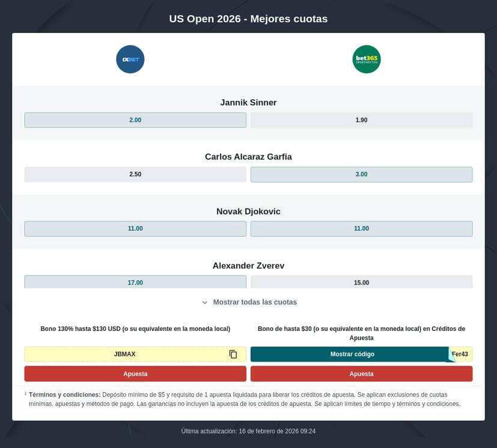Click the 1xBet logo
The height and width of the screenshot is (448, 497).
130,59
